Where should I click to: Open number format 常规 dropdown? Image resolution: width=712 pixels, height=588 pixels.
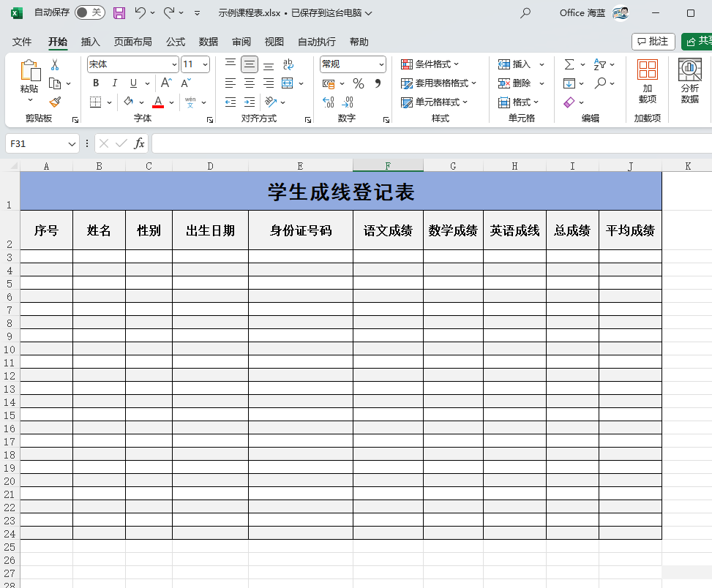click(381, 64)
